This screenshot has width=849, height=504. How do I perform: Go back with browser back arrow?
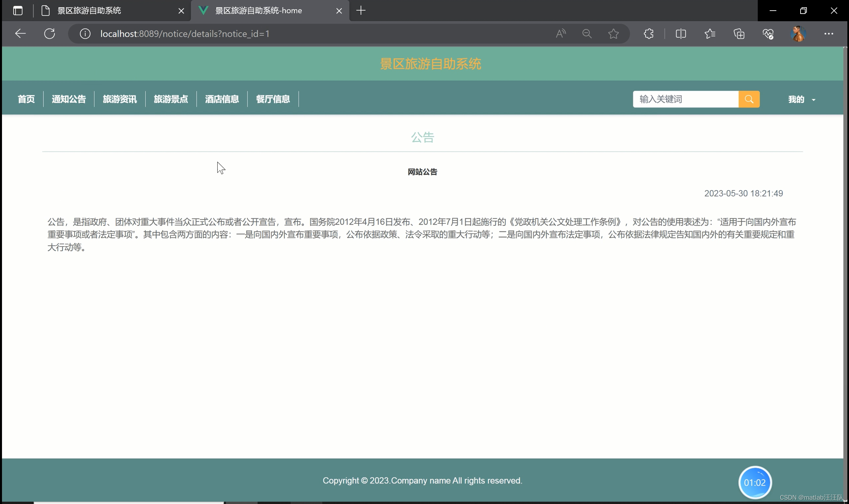pos(20,34)
